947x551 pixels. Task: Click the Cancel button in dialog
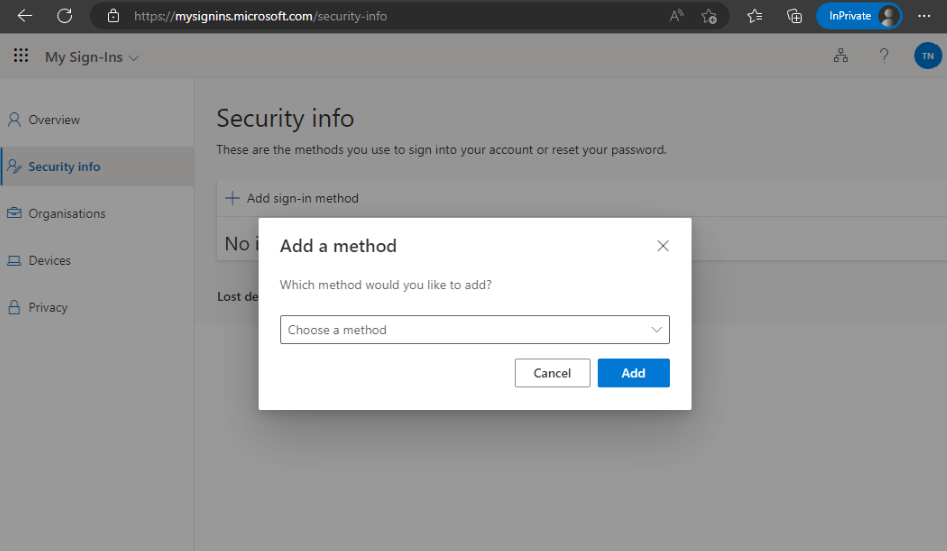tap(552, 373)
